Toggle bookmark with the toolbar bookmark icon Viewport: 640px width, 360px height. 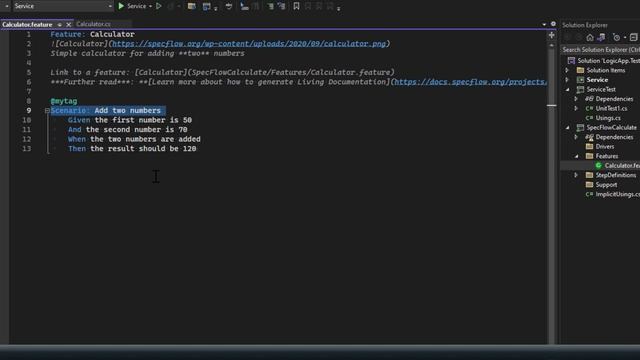[x=296, y=6]
